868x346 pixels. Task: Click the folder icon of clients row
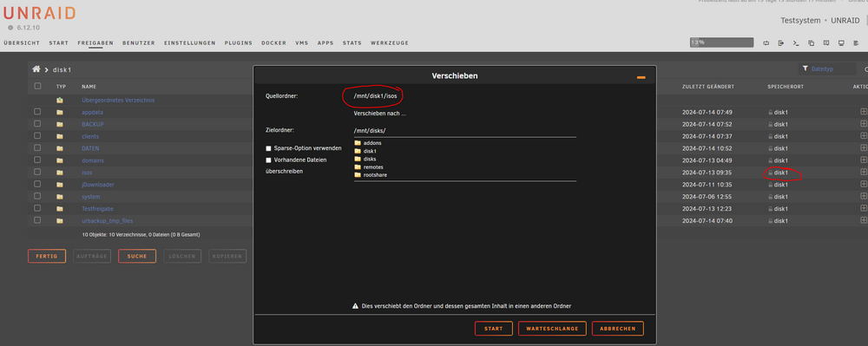59,136
